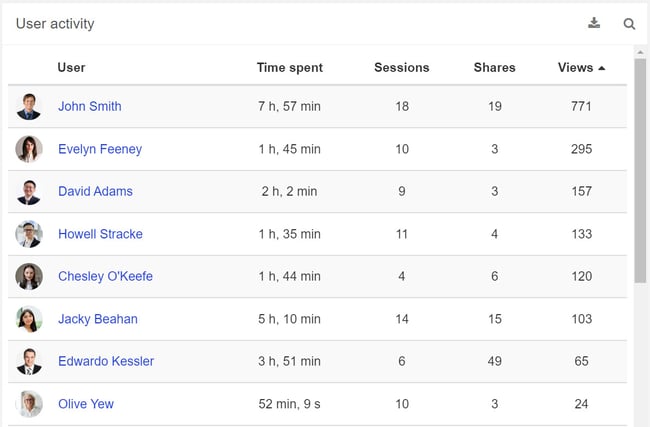
Task: Open Edwardo Kessler user link
Action: (106, 361)
